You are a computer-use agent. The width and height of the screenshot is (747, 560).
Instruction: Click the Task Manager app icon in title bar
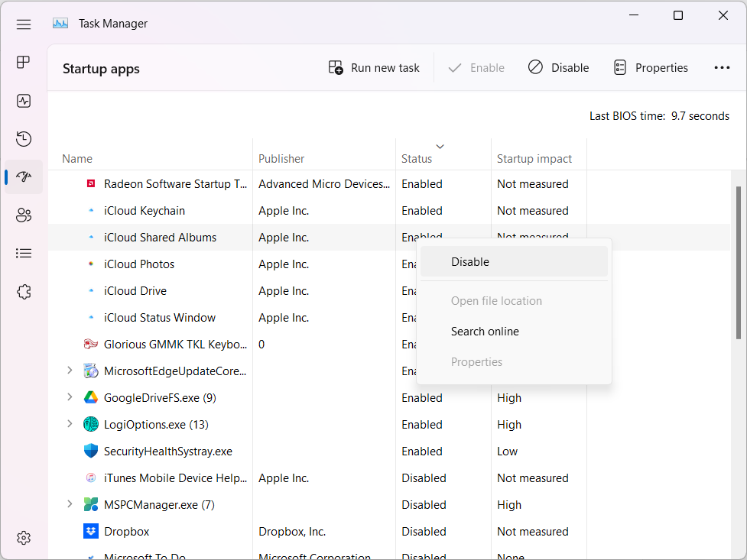(x=60, y=24)
